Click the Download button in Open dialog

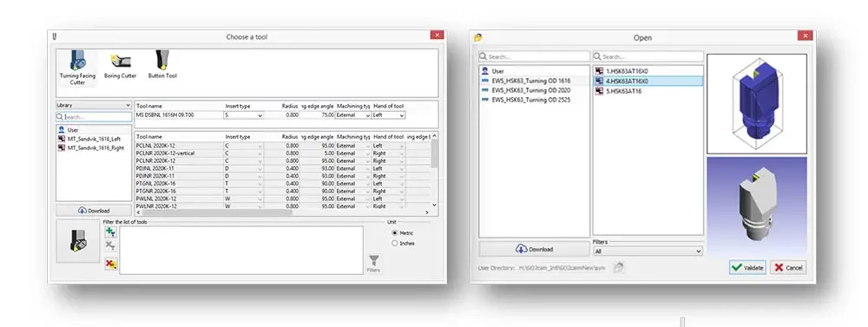click(x=534, y=249)
